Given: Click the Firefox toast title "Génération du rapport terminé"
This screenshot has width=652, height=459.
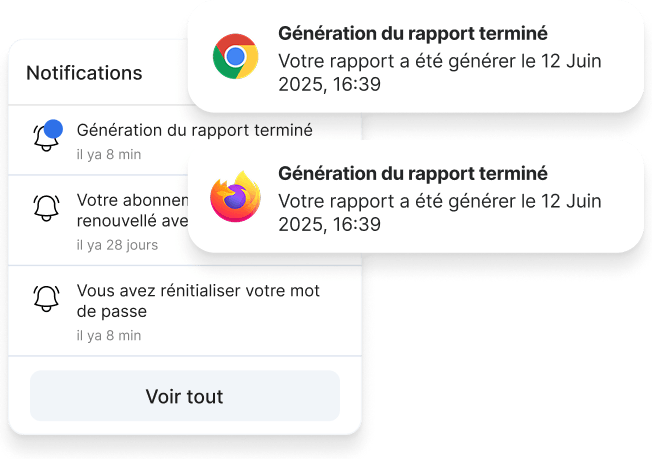Looking at the screenshot, I should pyautogui.click(x=413, y=173).
